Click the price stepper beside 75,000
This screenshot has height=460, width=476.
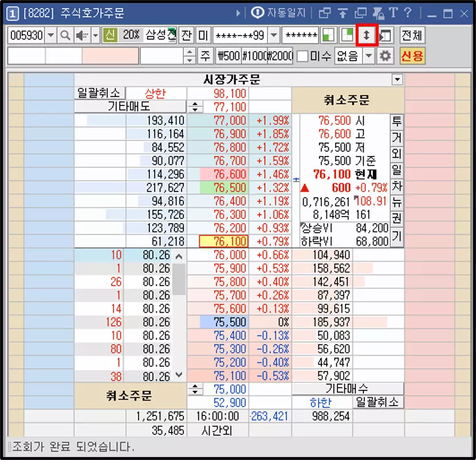(195, 390)
